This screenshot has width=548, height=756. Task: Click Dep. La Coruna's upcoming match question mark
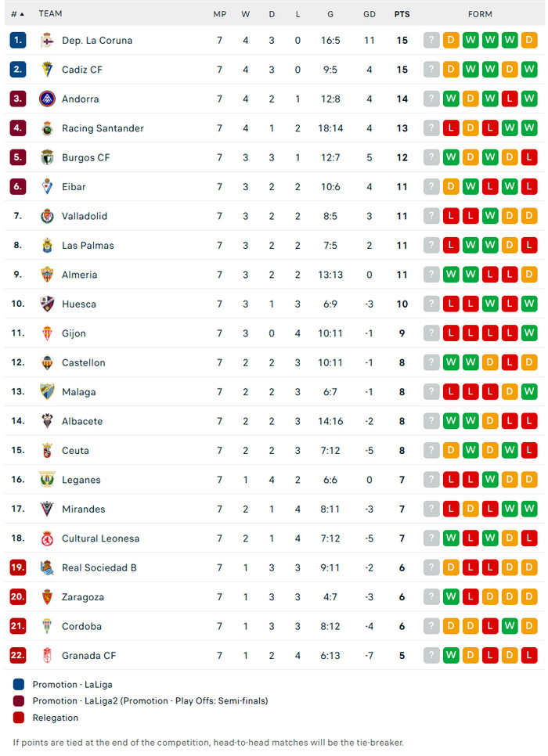coord(431,41)
